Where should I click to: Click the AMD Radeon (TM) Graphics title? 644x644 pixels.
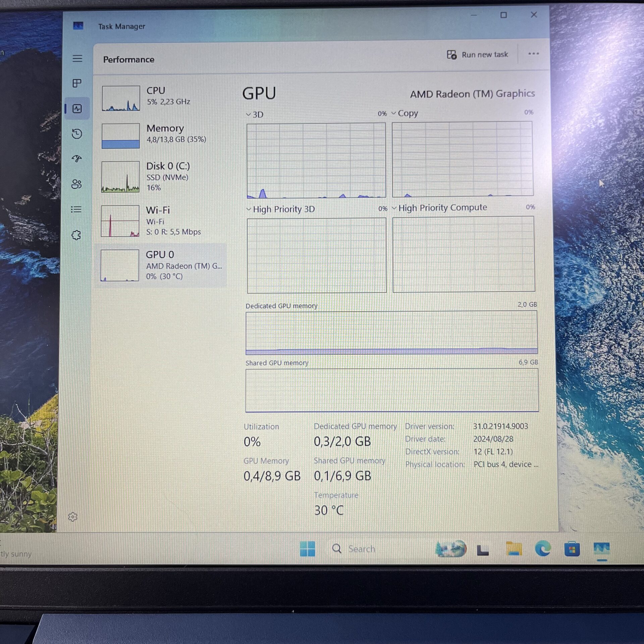tap(472, 94)
